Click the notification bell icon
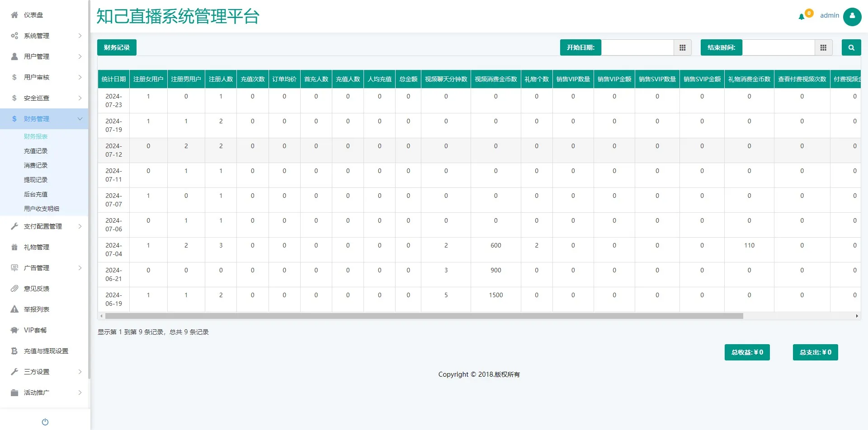This screenshot has width=868, height=430. pyautogui.click(x=802, y=17)
